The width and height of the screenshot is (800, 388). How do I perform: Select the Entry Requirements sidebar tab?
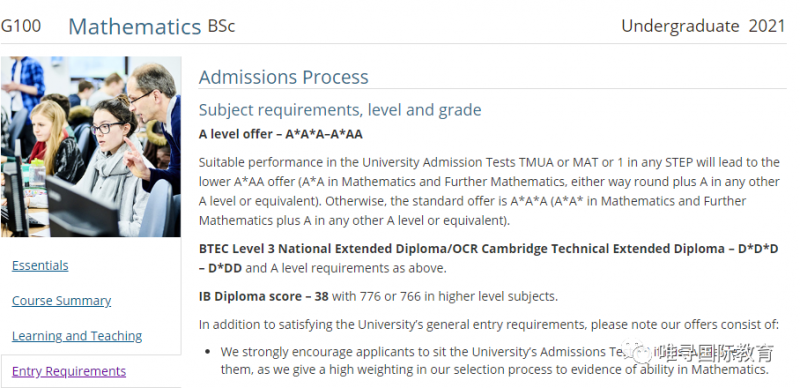[x=69, y=371]
